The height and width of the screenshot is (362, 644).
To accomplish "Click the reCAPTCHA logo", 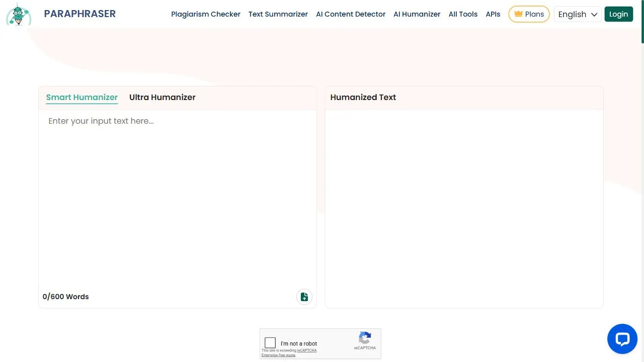I will click(x=365, y=338).
